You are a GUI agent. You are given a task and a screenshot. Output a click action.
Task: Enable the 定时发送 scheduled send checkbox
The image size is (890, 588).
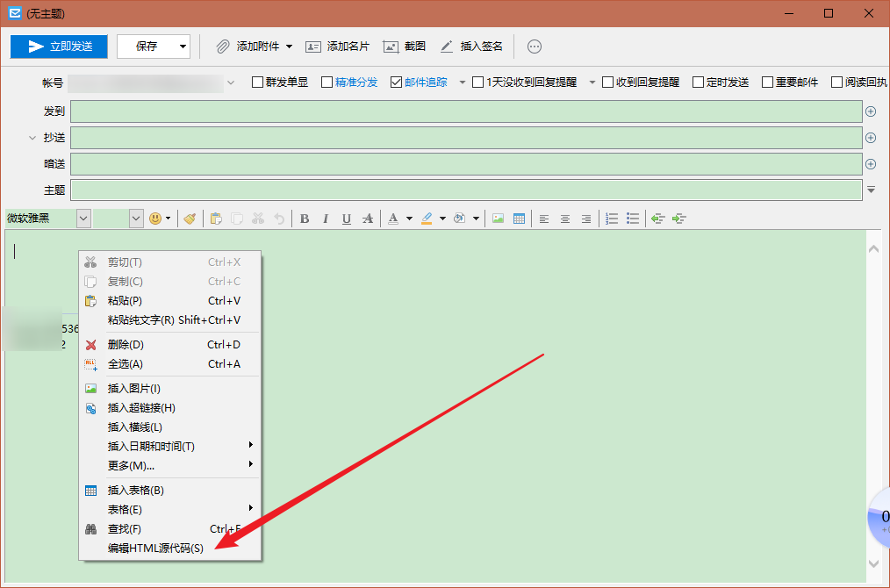pyautogui.click(x=698, y=82)
